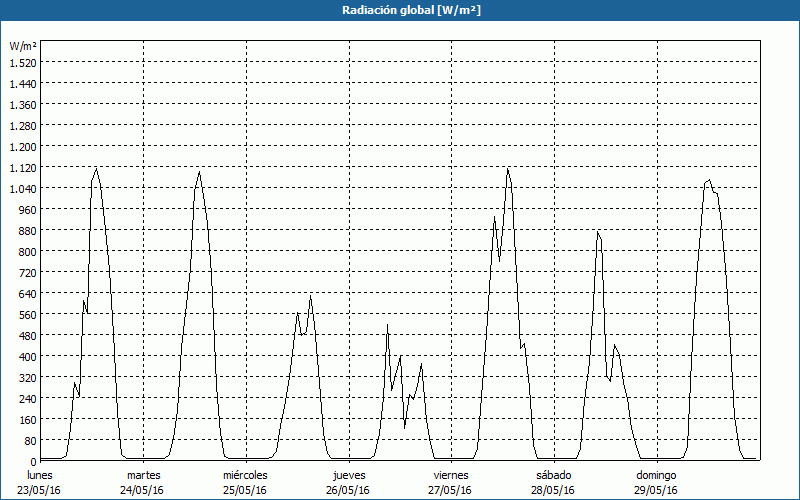
Task: Click the Radiación global chart title bar
Action: click(x=400, y=10)
